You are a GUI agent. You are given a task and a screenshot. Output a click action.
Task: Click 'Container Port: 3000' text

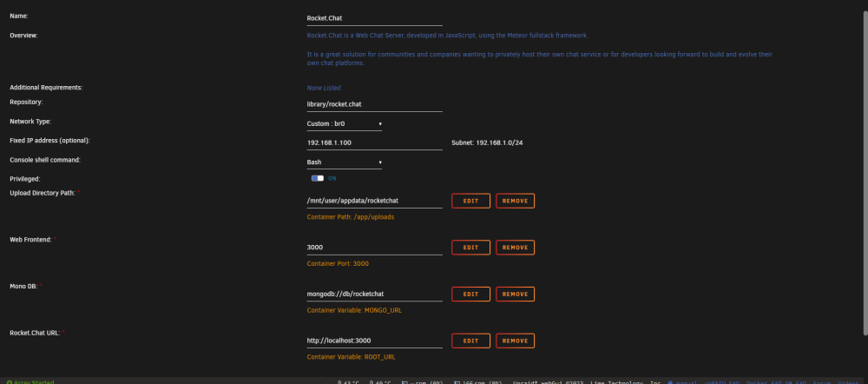[x=338, y=264]
